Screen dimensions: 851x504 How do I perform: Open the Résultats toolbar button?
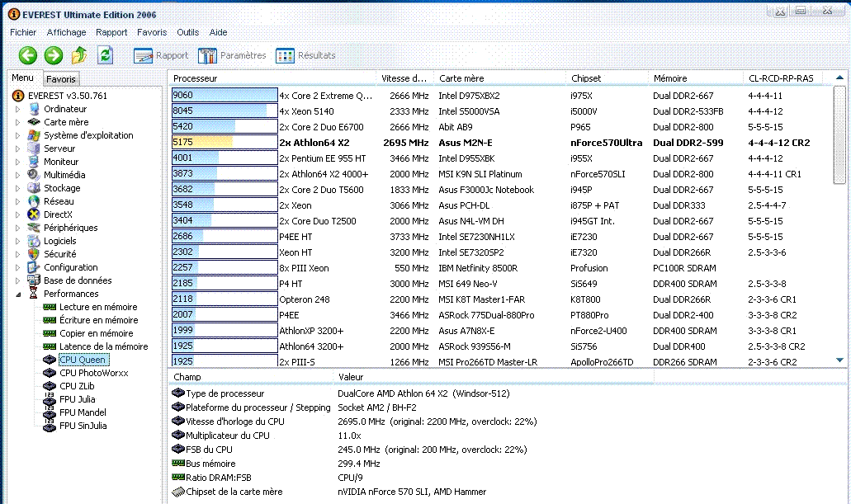[x=305, y=55]
